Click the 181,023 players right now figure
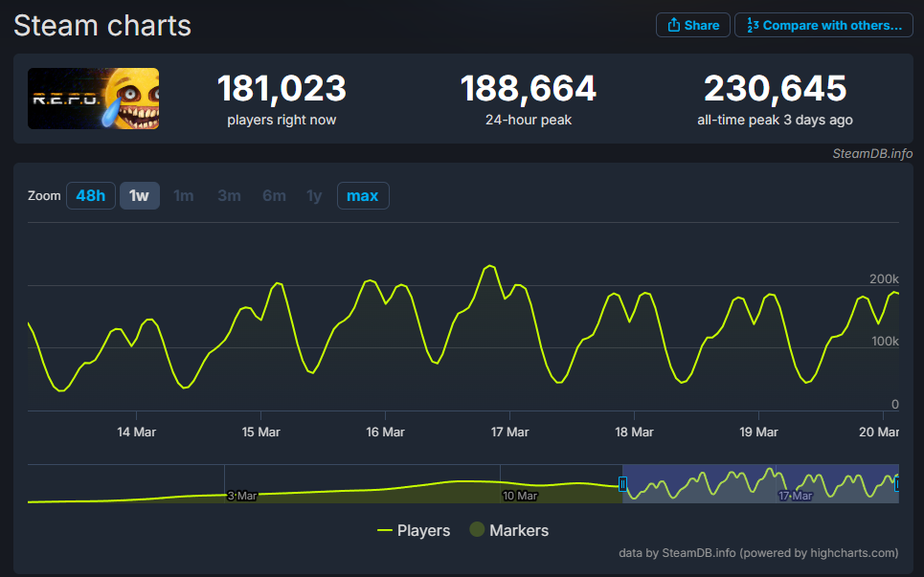Screen dimensions: 924x577 pos(282,88)
